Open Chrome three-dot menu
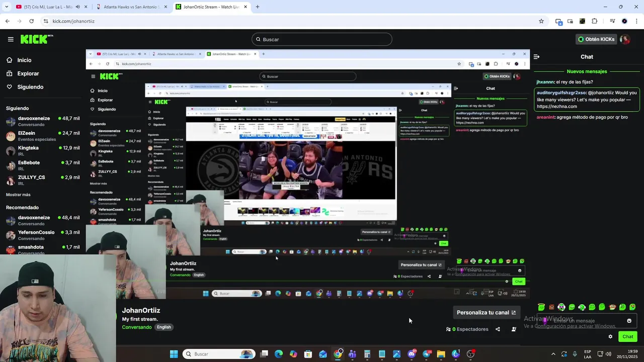The image size is (644, 362). 637,21
